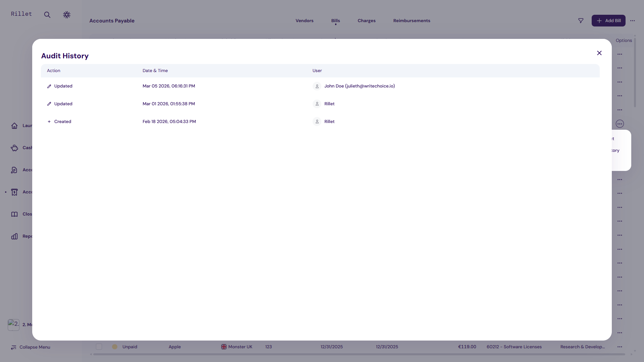Select the Close book sidebar icon
The image size is (644, 362).
click(14, 214)
